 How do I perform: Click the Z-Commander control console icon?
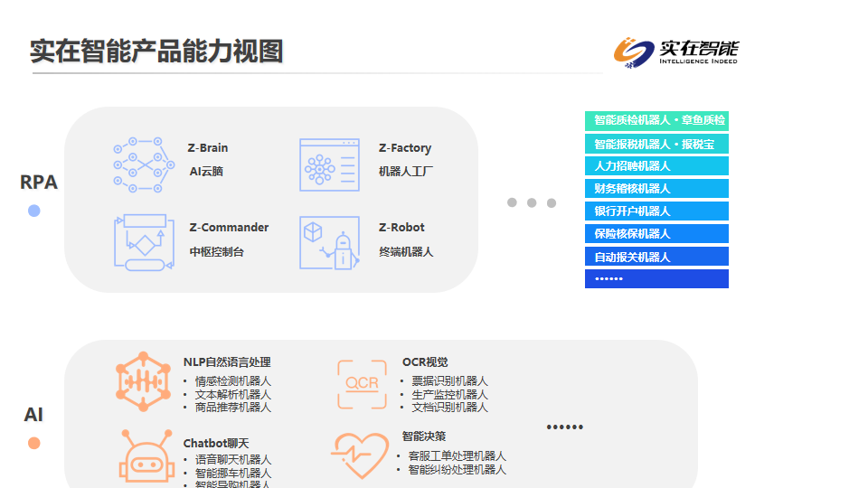pos(145,242)
